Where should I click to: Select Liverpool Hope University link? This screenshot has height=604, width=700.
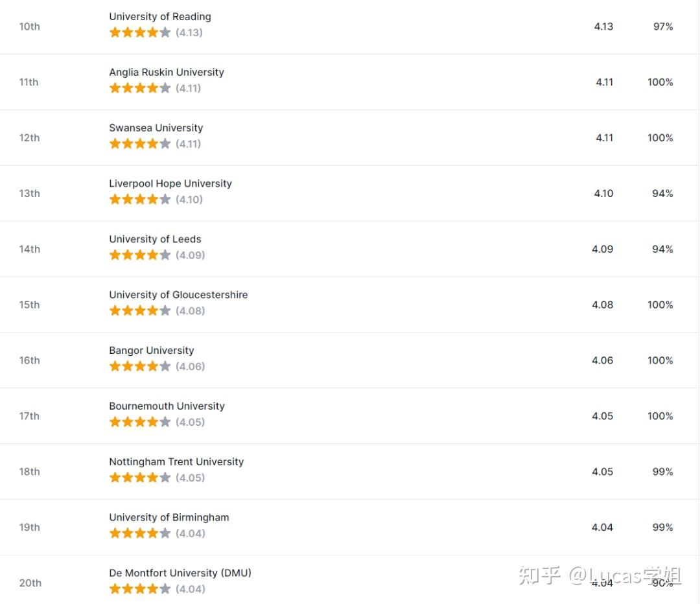coord(170,184)
